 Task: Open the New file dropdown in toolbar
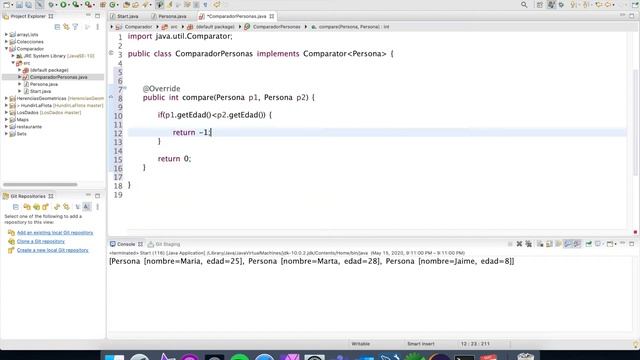click(x=11, y=5)
